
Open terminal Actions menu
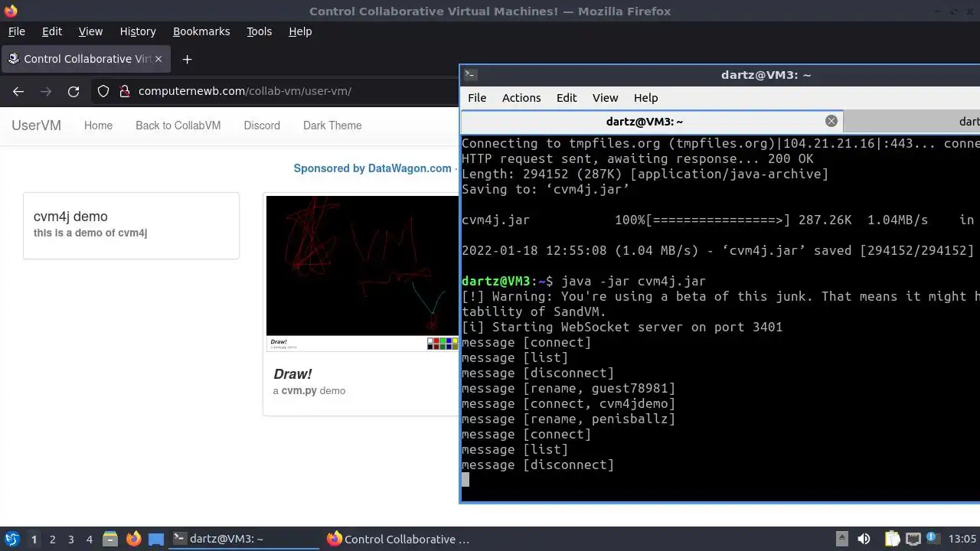point(521,98)
